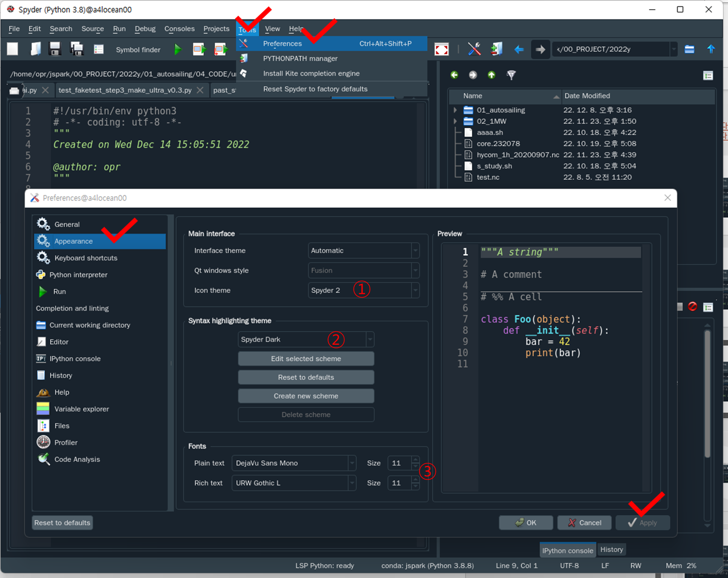Open the Plain text font dropdown
Viewport: 728px width, 578px height.
294,463
